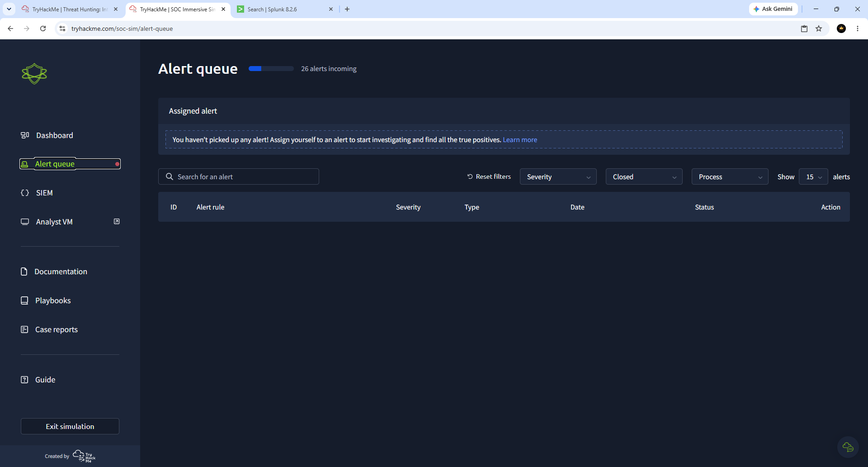
Task: Click the Dashboard sidebar icon
Action: (x=25, y=135)
